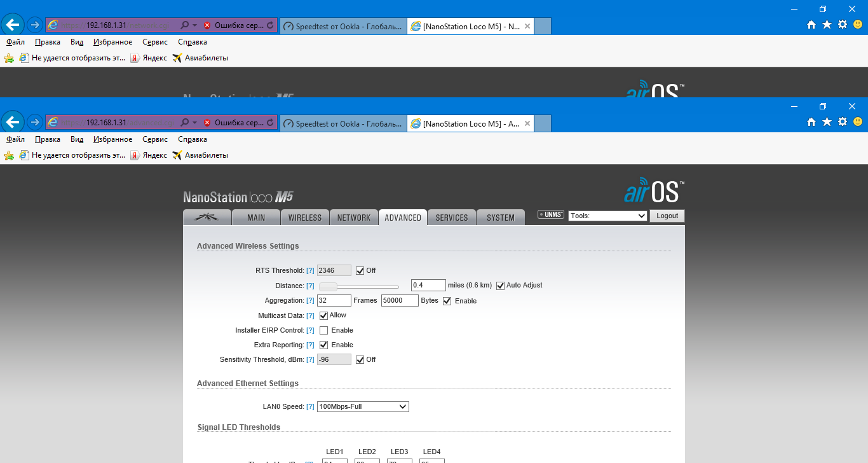Click the Logout button

(x=667, y=216)
